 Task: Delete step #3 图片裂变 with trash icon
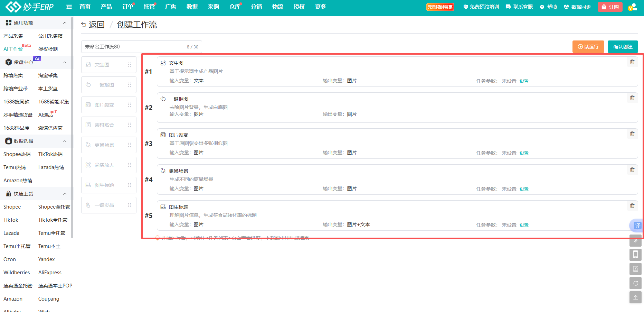click(632, 134)
